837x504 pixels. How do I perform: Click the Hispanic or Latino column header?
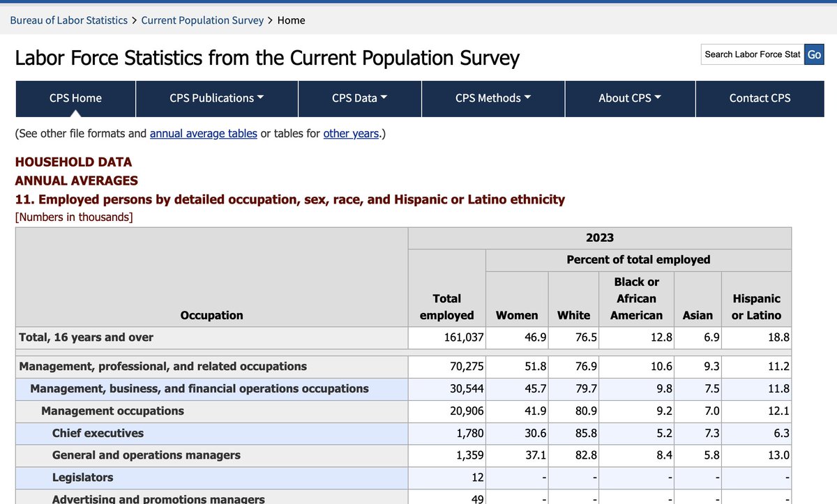(x=757, y=307)
